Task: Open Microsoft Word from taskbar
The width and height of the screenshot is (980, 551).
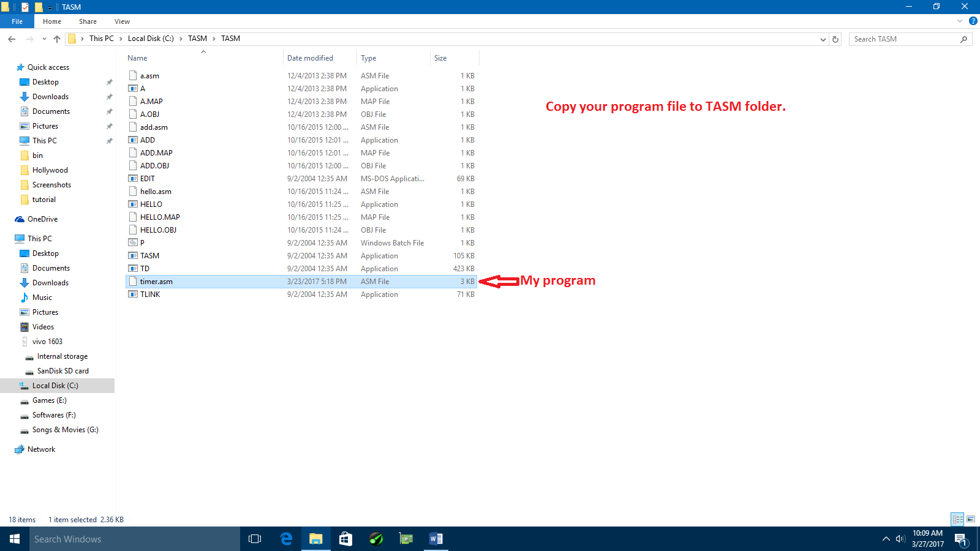Action: [436, 539]
